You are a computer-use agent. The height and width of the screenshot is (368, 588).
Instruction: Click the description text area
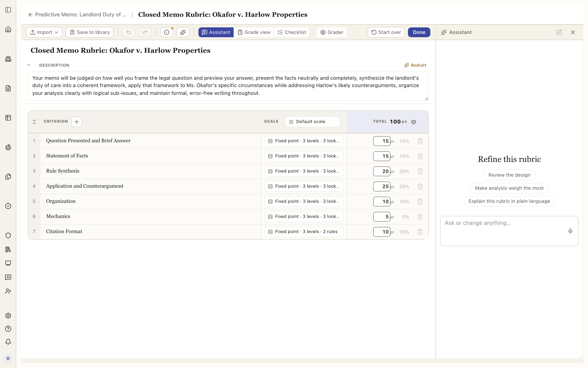coord(228,86)
